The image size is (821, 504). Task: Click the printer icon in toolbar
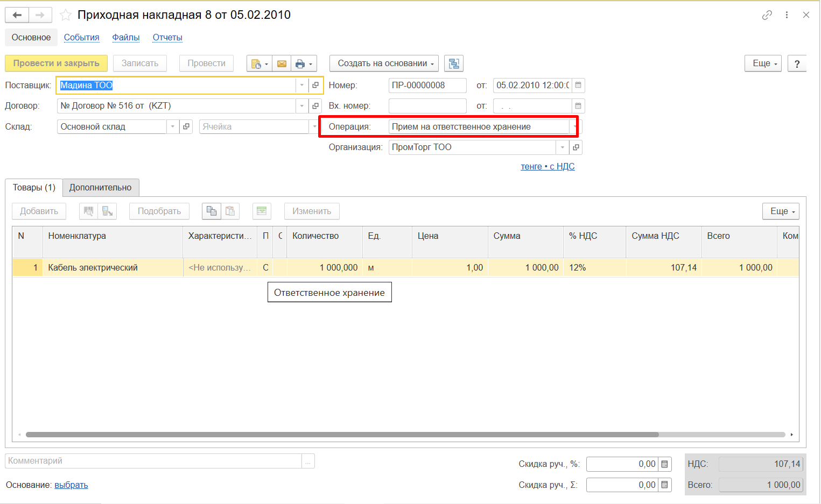[x=300, y=63]
